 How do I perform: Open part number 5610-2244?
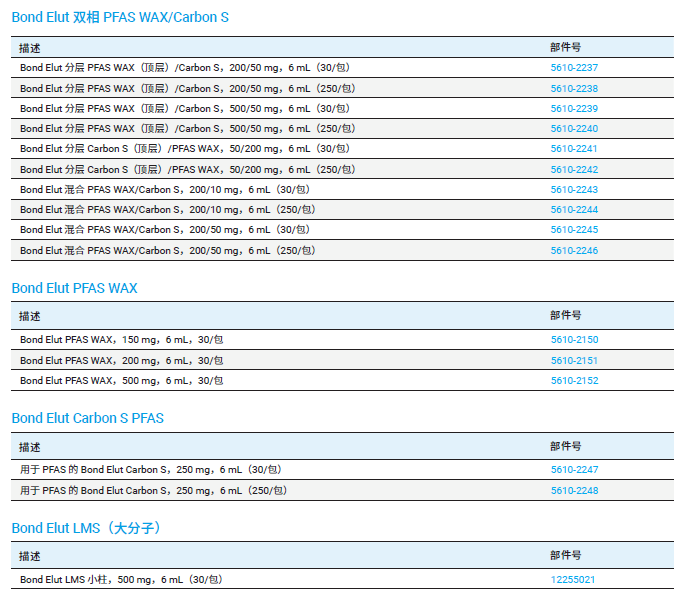pos(574,210)
